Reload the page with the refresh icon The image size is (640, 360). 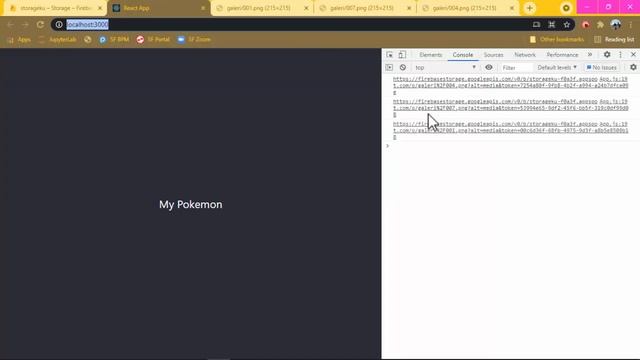40,25
